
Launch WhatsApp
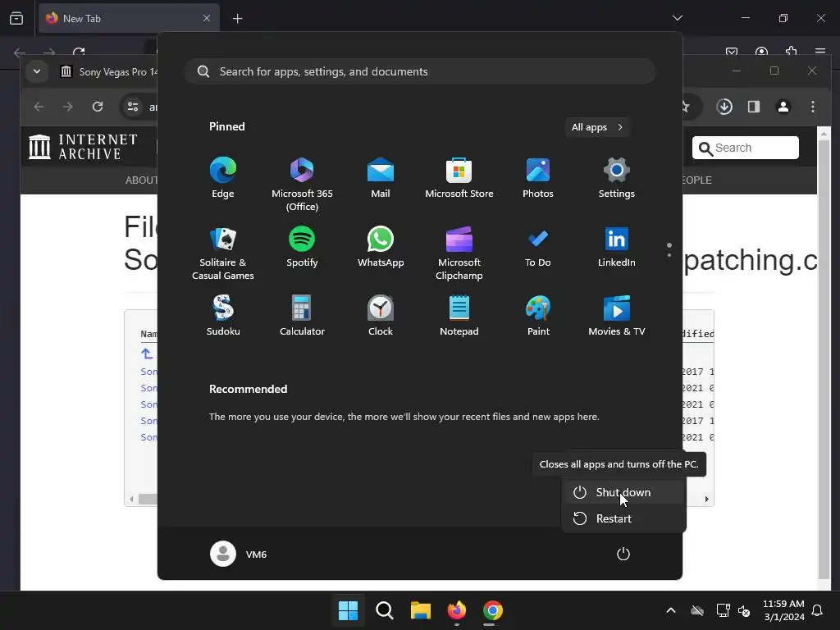[x=381, y=247]
